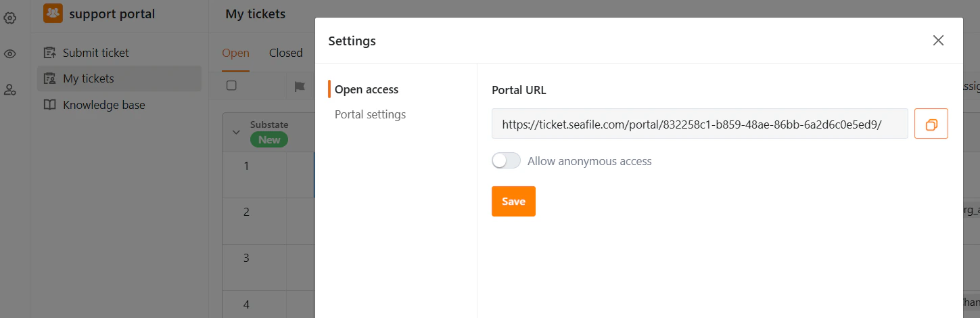This screenshot has width=980, height=318.
Task: Click the flag column header icon
Action: [300, 86]
